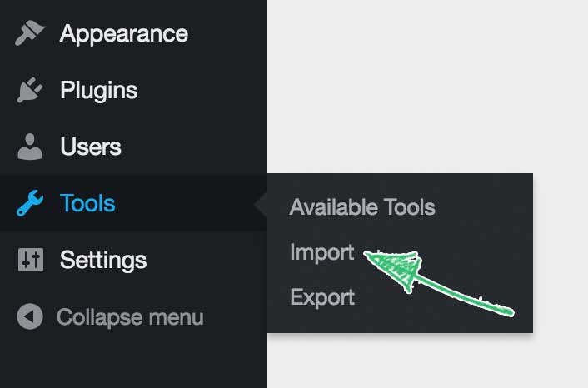This screenshot has width=588, height=388.
Task: Click the Appearance paintbrush icon
Action: 30,33
